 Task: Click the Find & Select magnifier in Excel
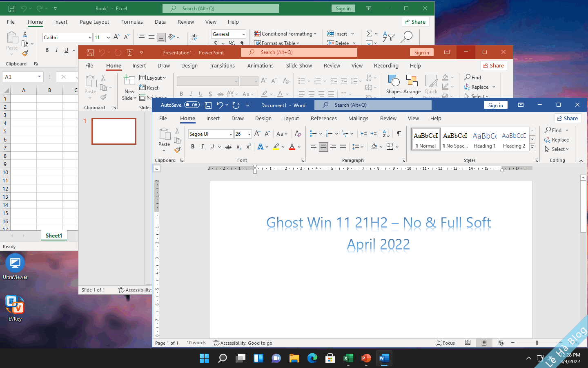point(407,37)
